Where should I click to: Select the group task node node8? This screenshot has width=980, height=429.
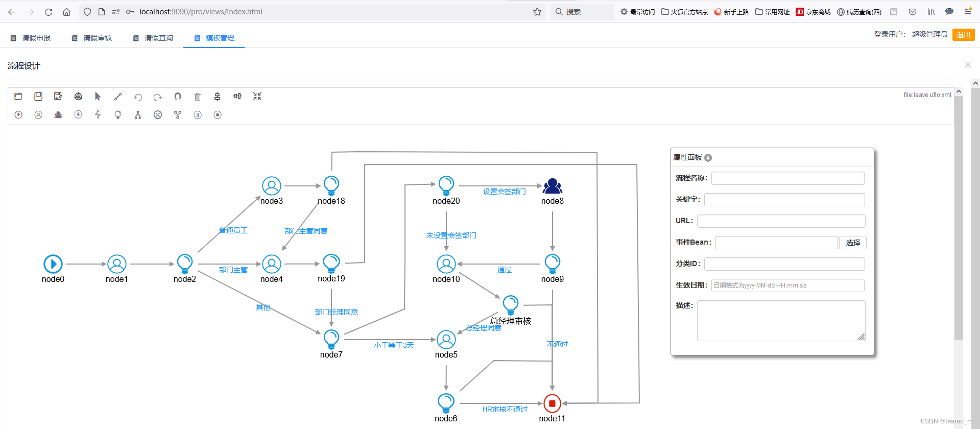[x=553, y=186]
